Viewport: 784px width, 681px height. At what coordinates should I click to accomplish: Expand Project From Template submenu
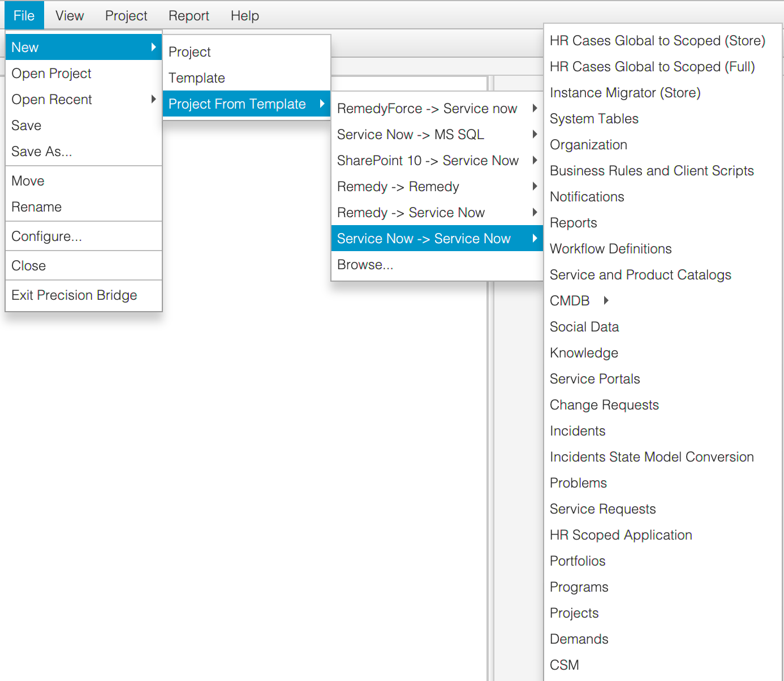click(x=247, y=104)
